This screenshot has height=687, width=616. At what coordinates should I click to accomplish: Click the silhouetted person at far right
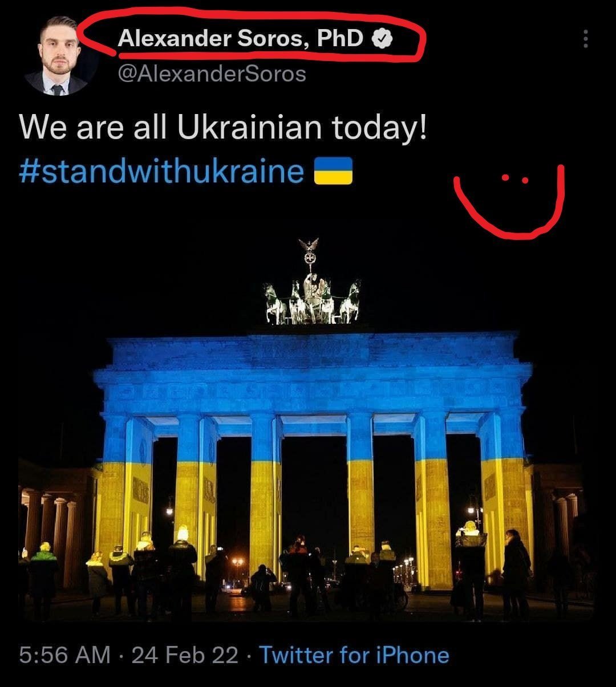click(517, 574)
